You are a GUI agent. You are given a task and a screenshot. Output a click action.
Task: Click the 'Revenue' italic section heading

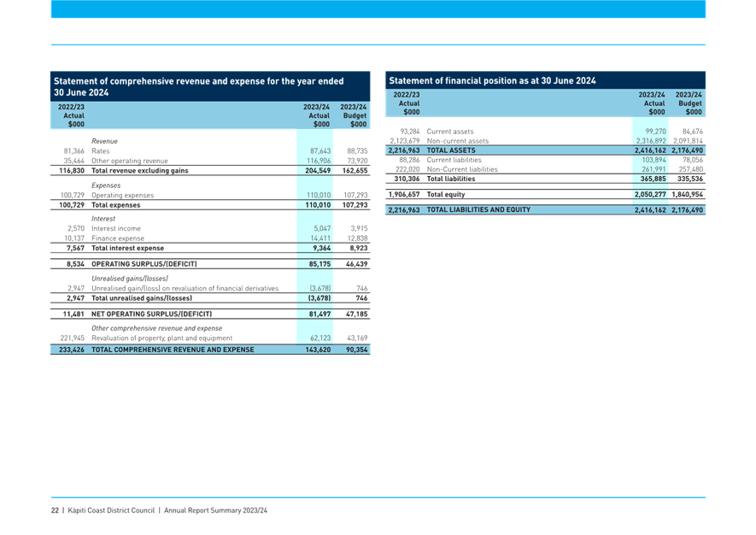[104, 141]
